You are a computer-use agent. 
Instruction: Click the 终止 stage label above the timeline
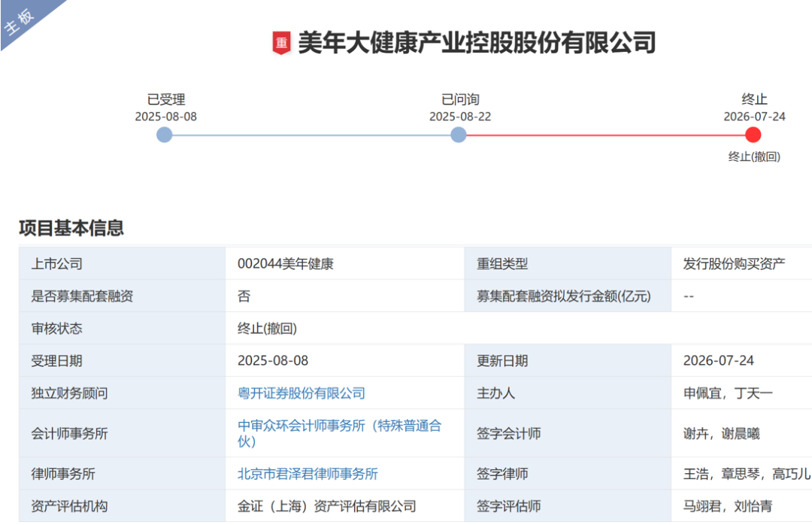[x=754, y=99]
